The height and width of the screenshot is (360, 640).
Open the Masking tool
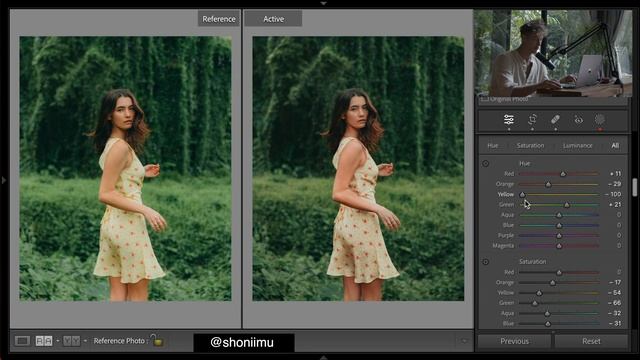point(600,120)
